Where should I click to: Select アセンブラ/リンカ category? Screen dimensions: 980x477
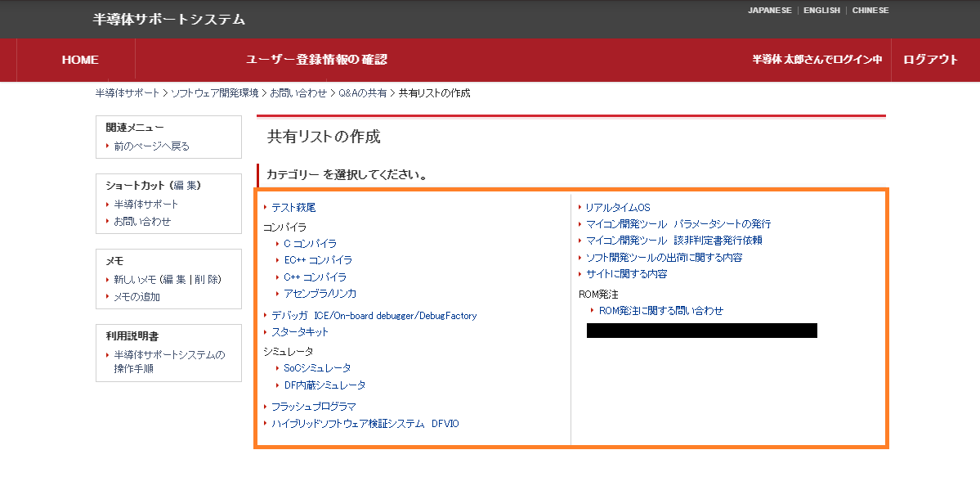point(320,293)
